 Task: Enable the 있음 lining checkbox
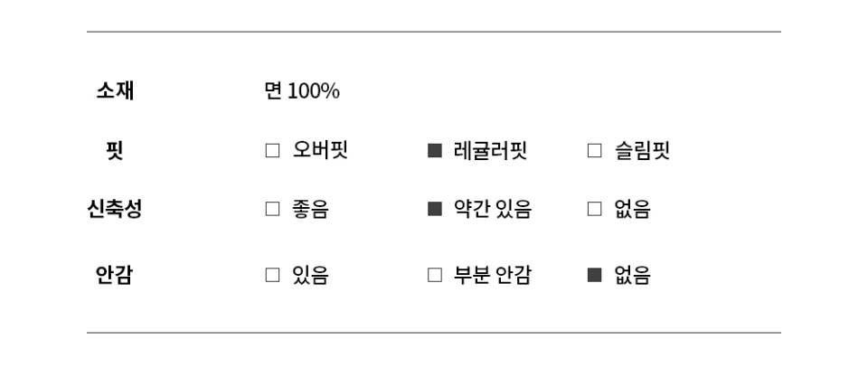272,276
